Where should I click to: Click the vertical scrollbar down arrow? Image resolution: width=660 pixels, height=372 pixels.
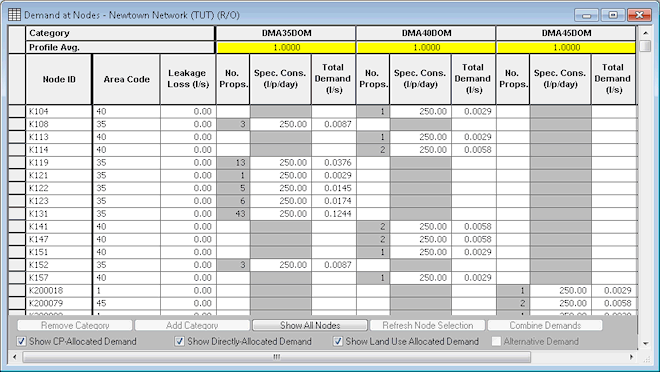pos(645,343)
